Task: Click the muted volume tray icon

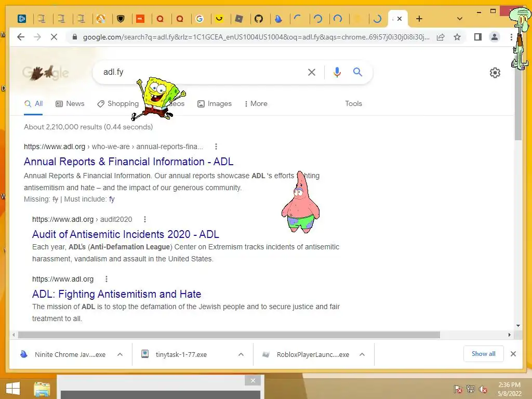Action: point(483,389)
